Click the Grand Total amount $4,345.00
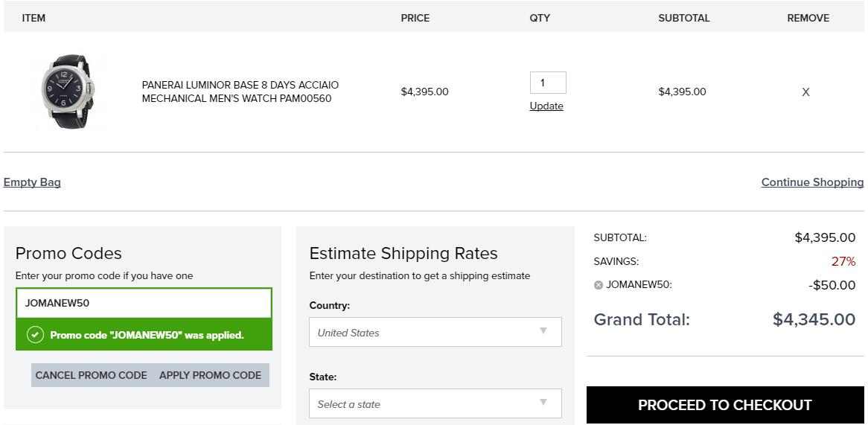The height and width of the screenshot is (425, 868). tap(814, 319)
